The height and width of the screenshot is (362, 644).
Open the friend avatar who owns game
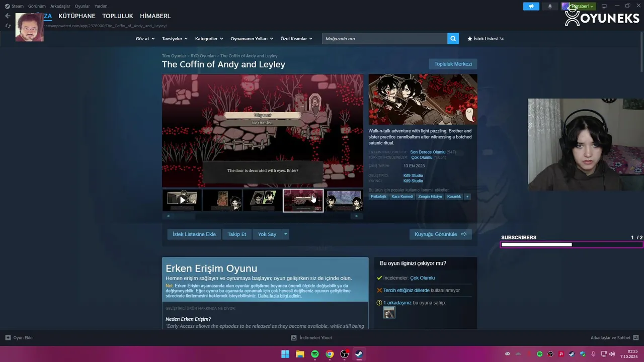pyautogui.click(x=389, y=313)
